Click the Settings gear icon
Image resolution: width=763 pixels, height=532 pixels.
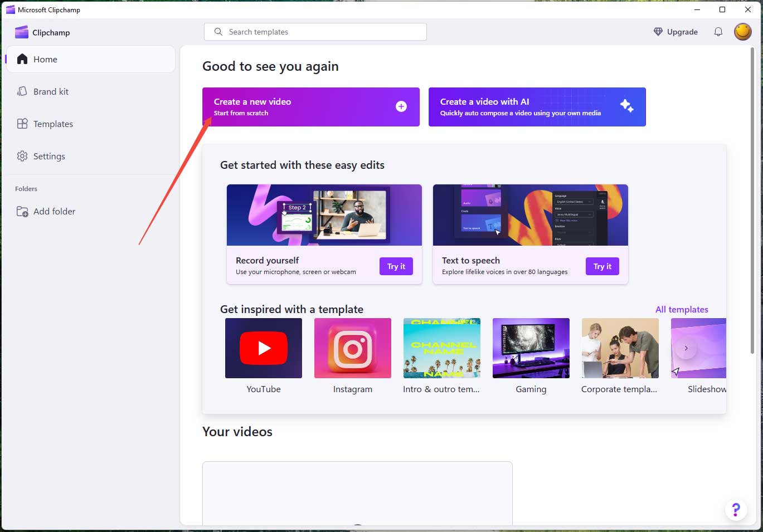click(x=22, y=156)
